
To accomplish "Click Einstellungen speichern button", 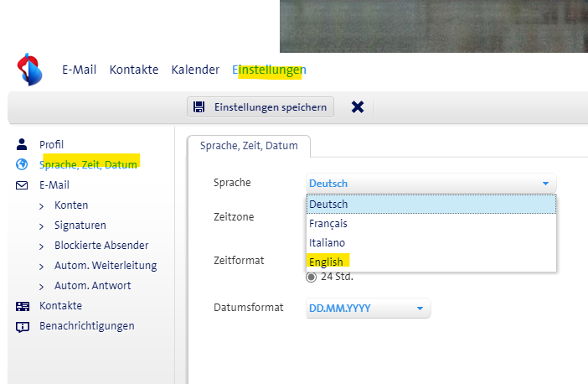I will (x=260, y=106).
